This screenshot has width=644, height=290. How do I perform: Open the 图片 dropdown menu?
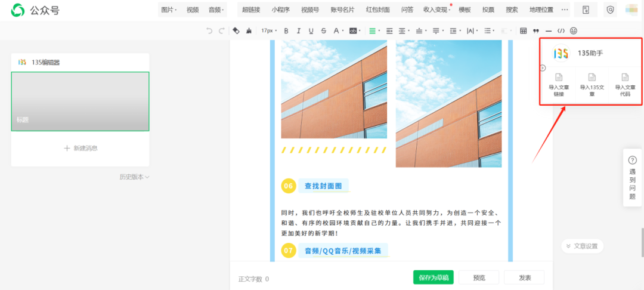tap(169, 10)
